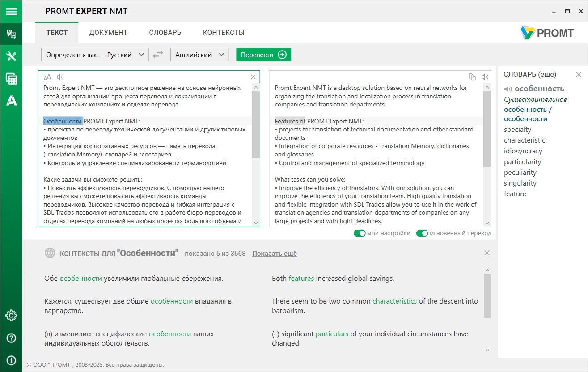Click dictionary entry 'peculiarity'

(520, 173)
